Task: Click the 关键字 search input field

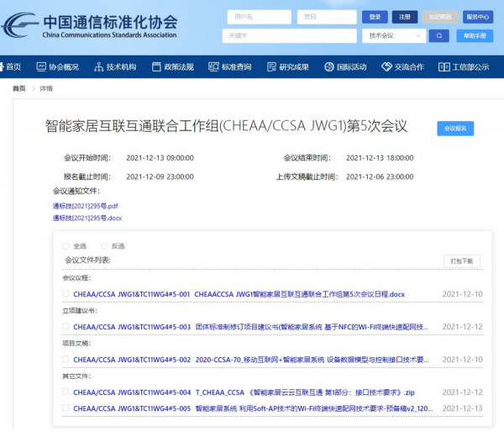Action: click(x=289, y=35)
